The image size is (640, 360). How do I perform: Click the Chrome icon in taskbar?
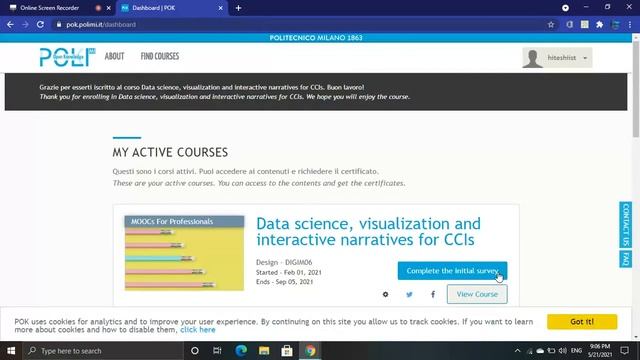[x=310, y=351]
